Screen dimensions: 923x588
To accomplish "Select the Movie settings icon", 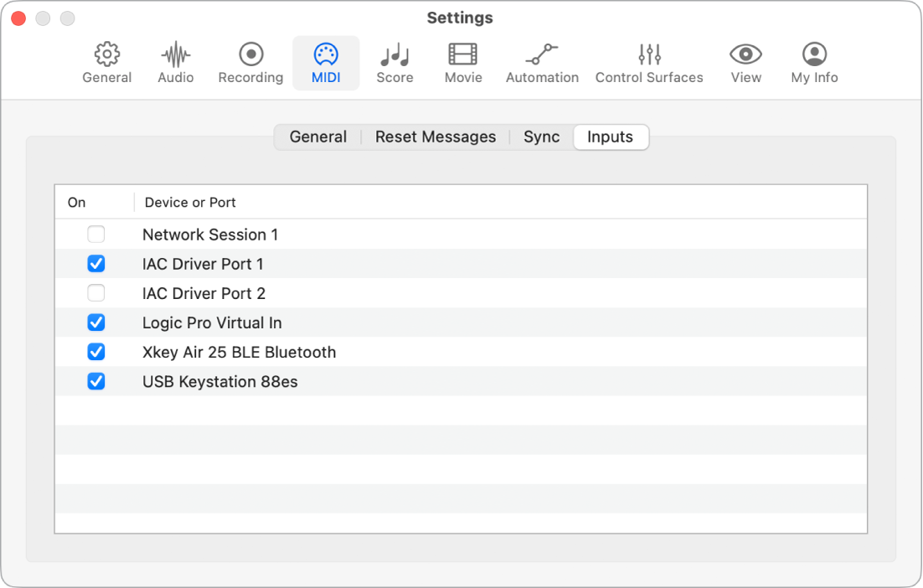I will pyautogui.click(x=462, y=62).
